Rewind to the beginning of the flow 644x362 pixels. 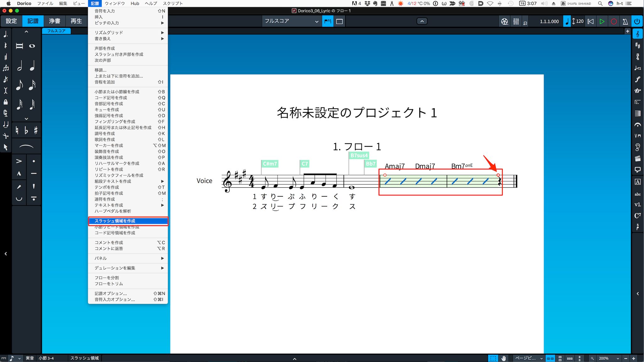point(591,21)
